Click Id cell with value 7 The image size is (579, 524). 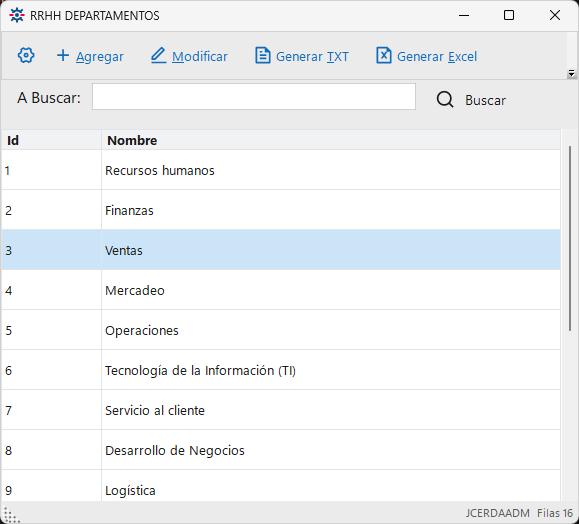coord(51,410)
